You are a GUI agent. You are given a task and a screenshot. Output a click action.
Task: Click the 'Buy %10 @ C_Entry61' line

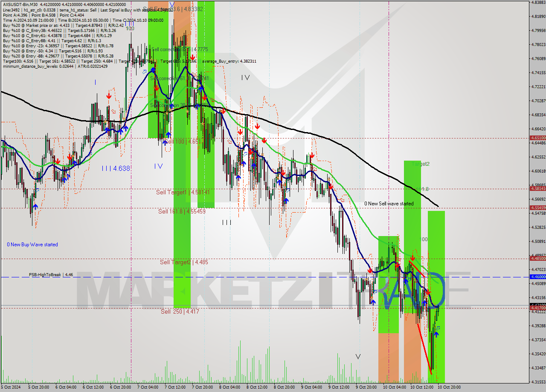point(57,35)
